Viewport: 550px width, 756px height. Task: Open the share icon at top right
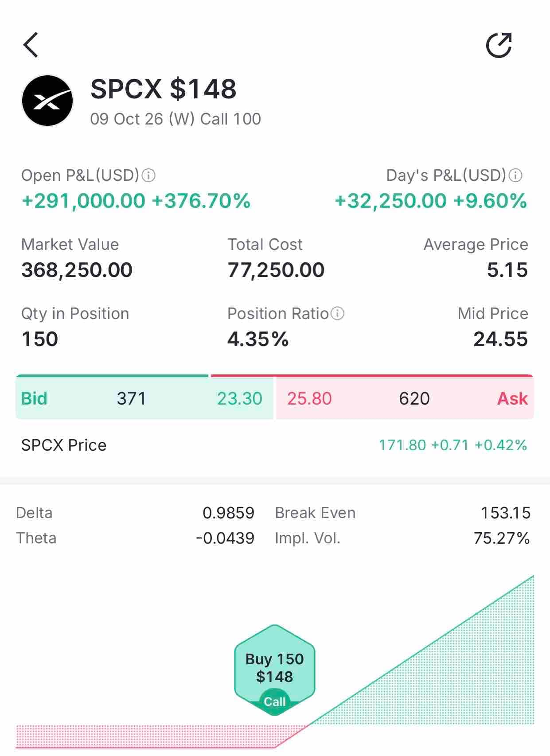tap(499, 45)
